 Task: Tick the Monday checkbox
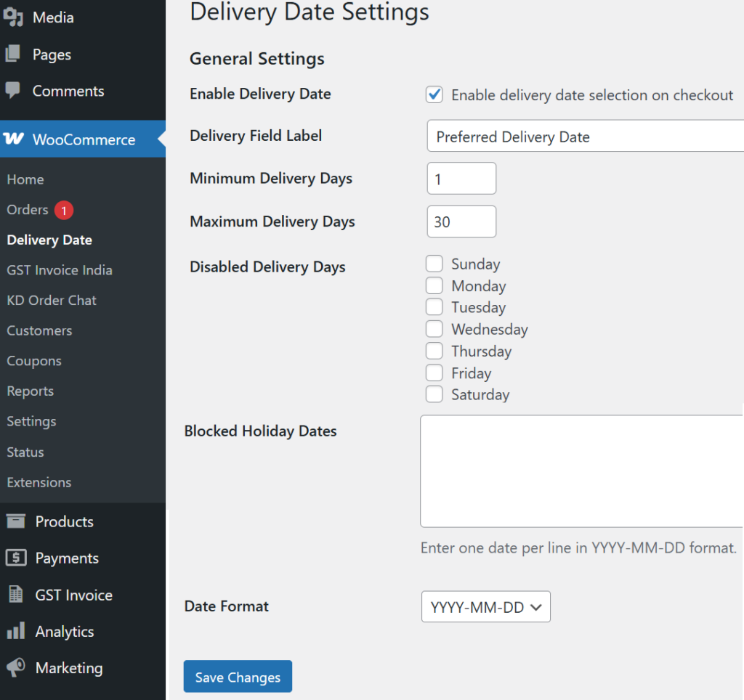click(434, 285)
